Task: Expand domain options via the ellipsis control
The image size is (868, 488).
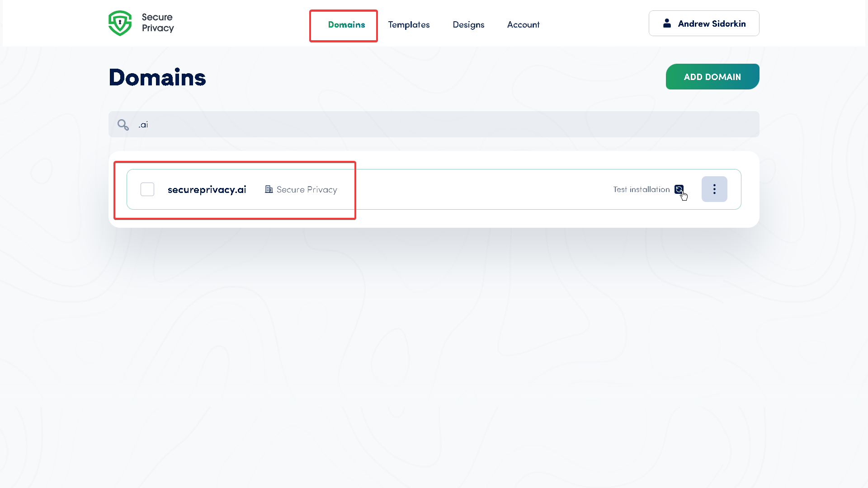Action: coord(714,189)
